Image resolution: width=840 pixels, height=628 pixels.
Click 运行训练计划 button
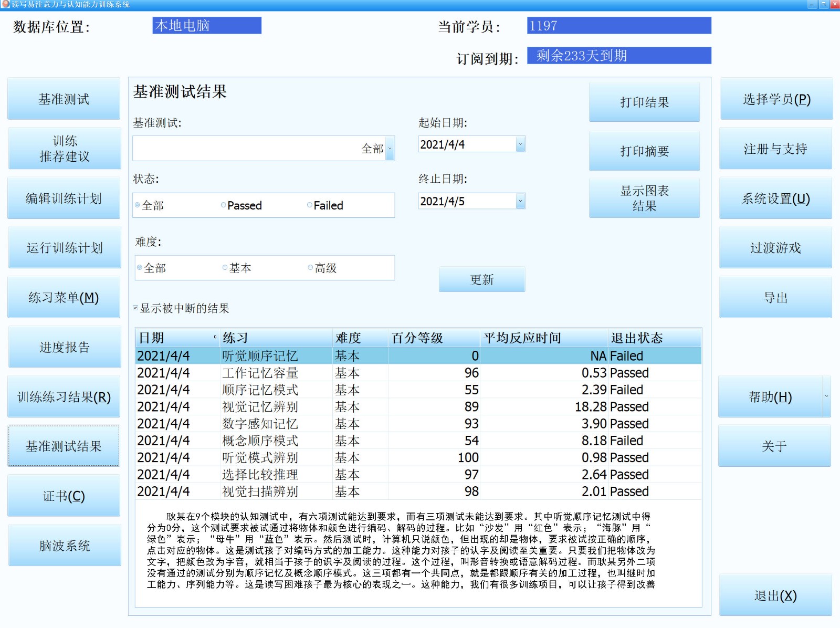pos(64,247)
